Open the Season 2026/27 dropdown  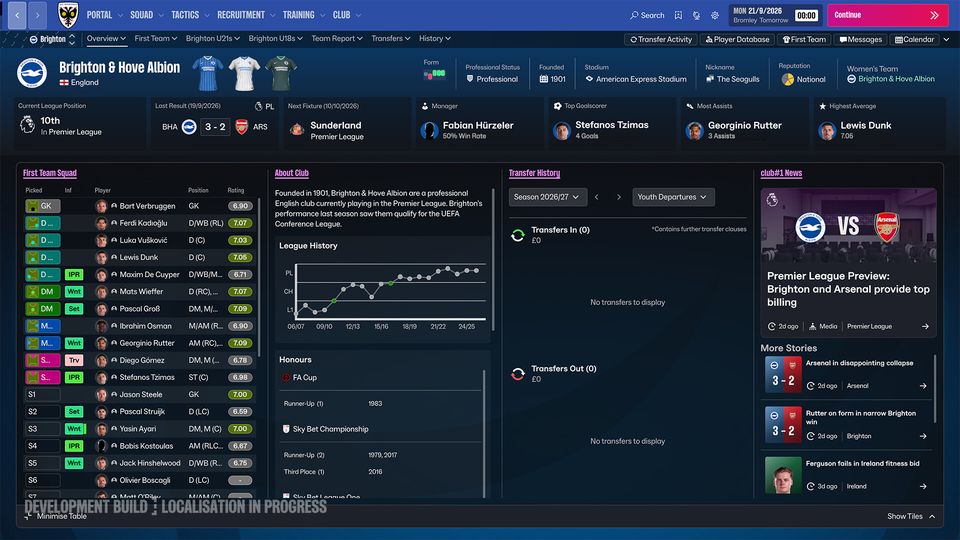click(547, 197)
